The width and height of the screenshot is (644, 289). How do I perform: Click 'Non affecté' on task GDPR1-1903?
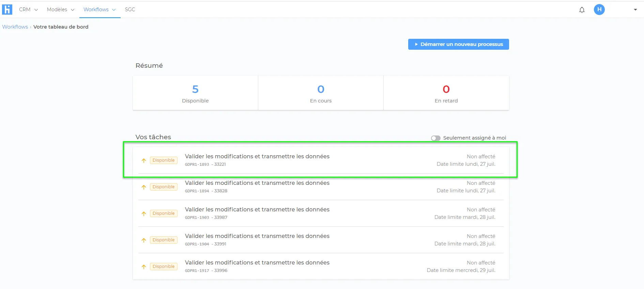coord(481,210)
